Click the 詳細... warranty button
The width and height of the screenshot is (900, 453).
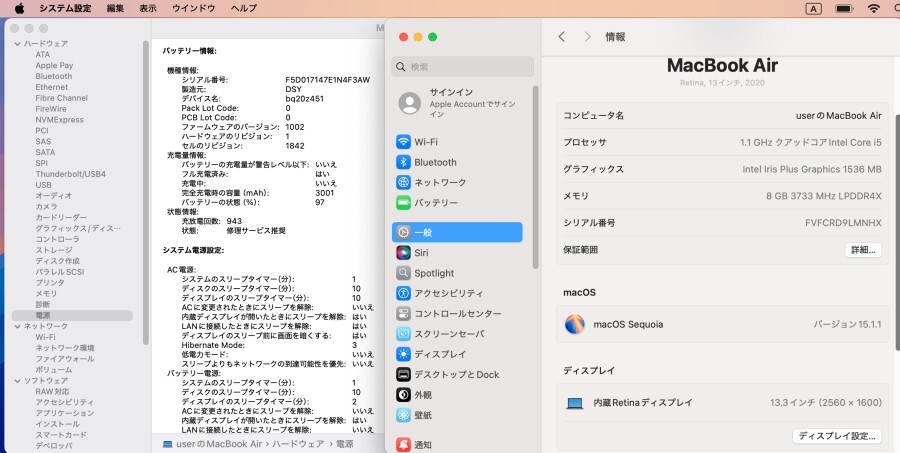863,250
